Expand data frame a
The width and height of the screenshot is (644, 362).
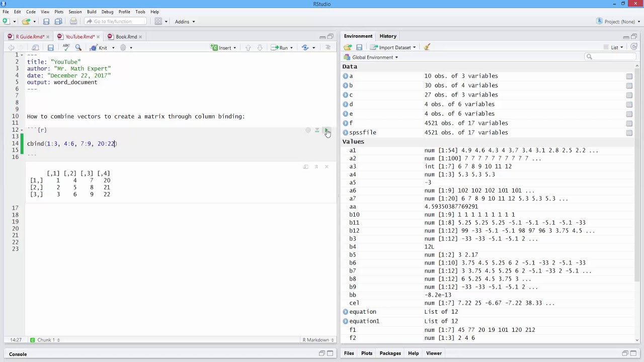346,76
